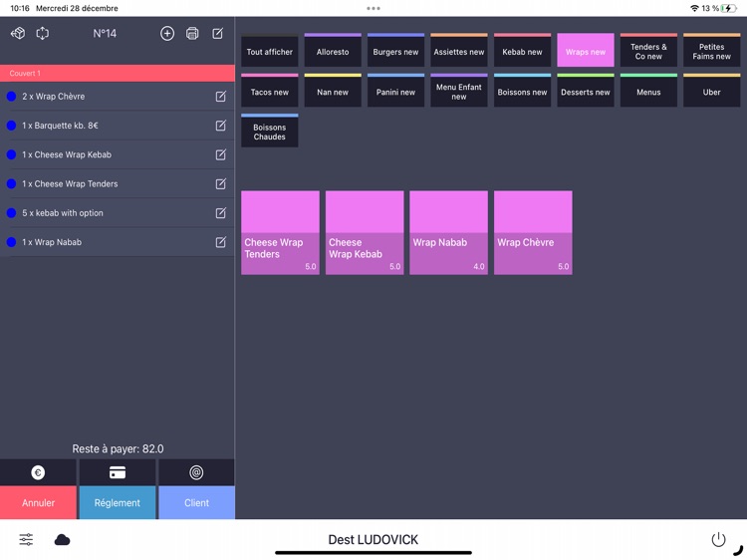Open the Uber category
This screenshot has height=560, width=747.
tap(712, 90)
